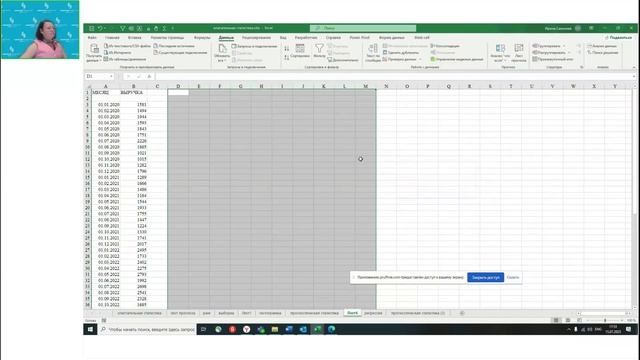Image resolution: width=640 pixels, height=360 pixels.
Task: Click Удалить дубликаты (Remove Duplicates)
Action: tap(401, 53)
